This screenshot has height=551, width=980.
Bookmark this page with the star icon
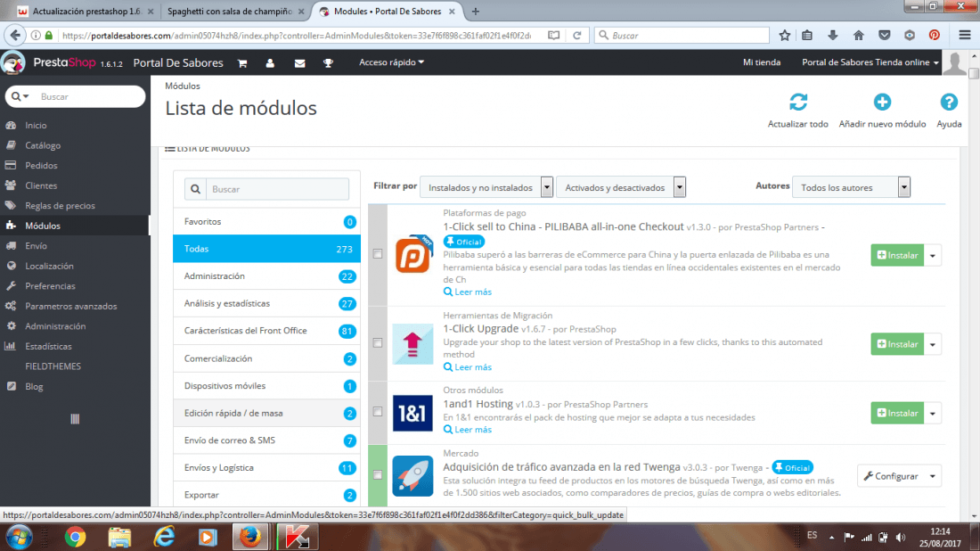[784, 36]
